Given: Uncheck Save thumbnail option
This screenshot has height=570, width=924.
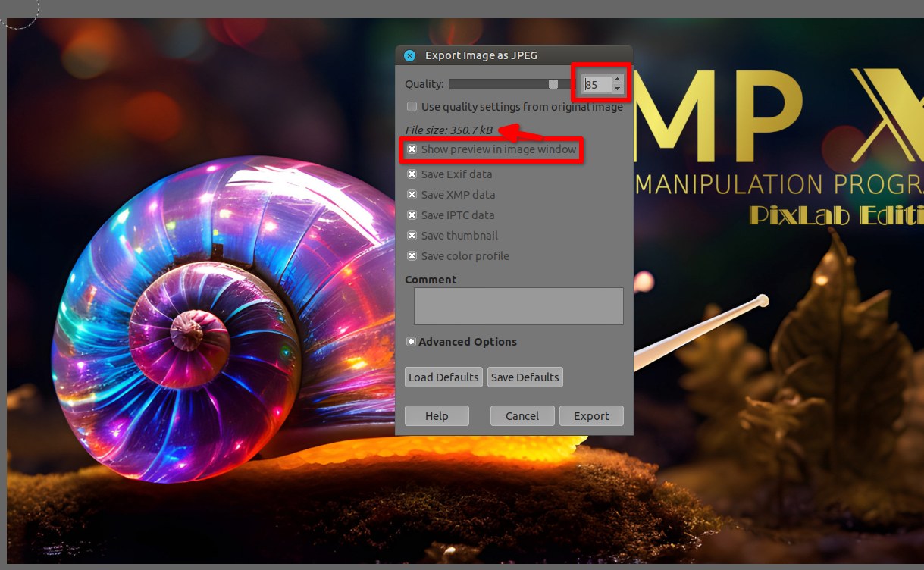Looking at the screenshot, I should coord(412,236).
